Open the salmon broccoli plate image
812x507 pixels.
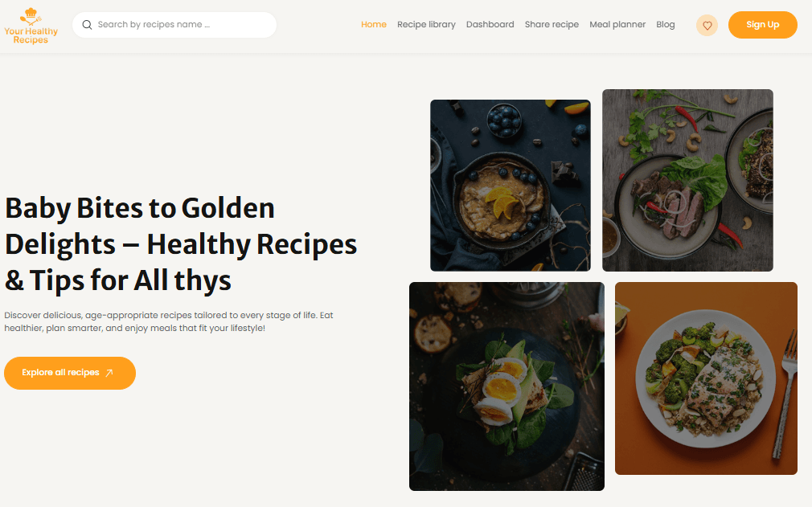click(706, 378)
